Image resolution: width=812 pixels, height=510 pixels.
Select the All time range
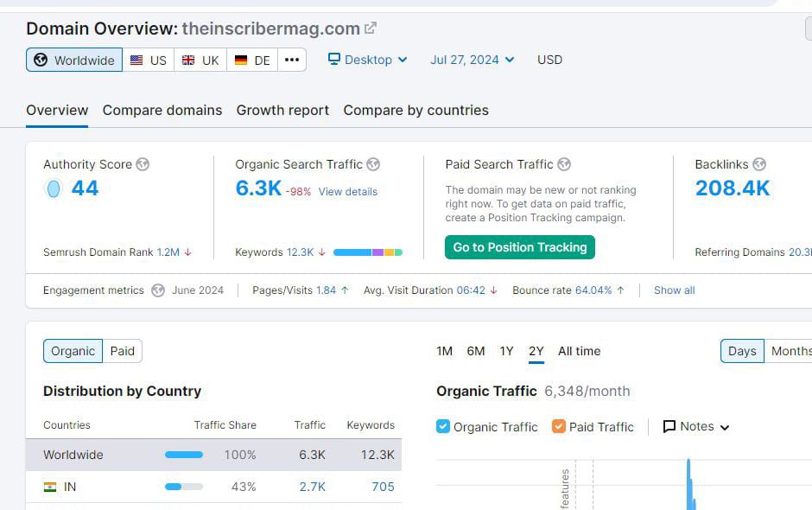[580, 352]
